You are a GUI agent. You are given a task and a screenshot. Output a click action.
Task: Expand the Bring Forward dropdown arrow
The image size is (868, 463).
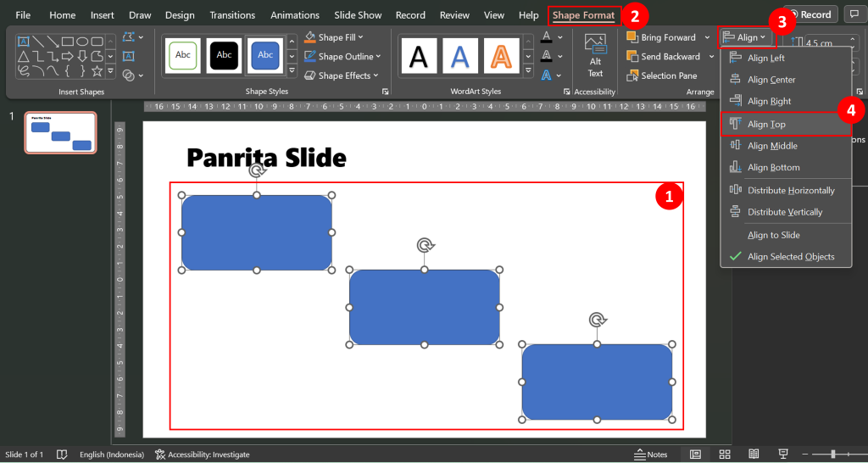(707, 37)
